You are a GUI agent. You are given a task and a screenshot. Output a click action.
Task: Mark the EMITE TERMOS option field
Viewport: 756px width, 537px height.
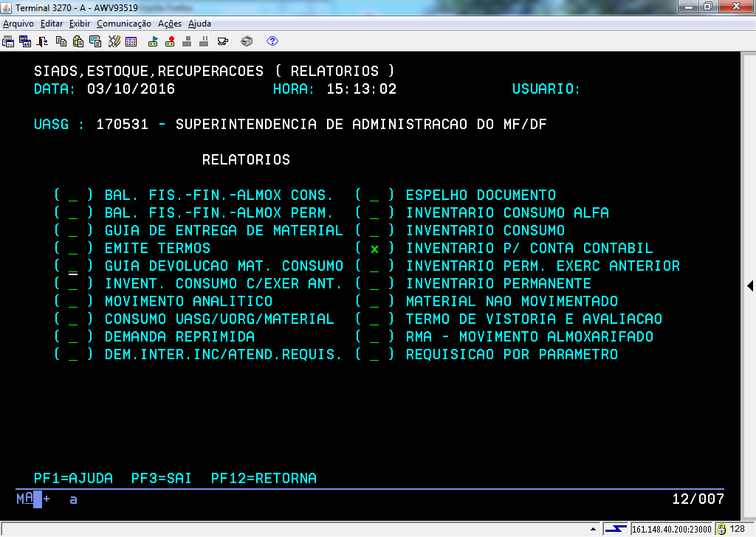click(73, 249)
